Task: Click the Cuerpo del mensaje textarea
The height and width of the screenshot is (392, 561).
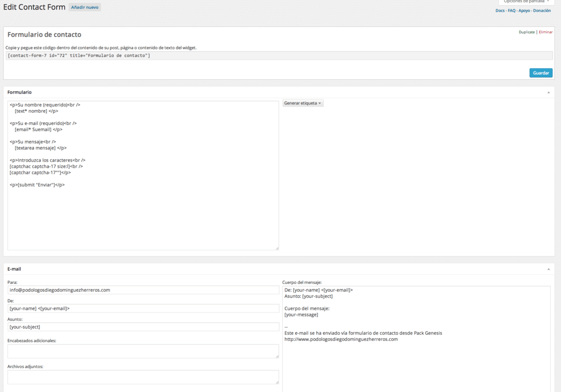Action: (416, 338)
